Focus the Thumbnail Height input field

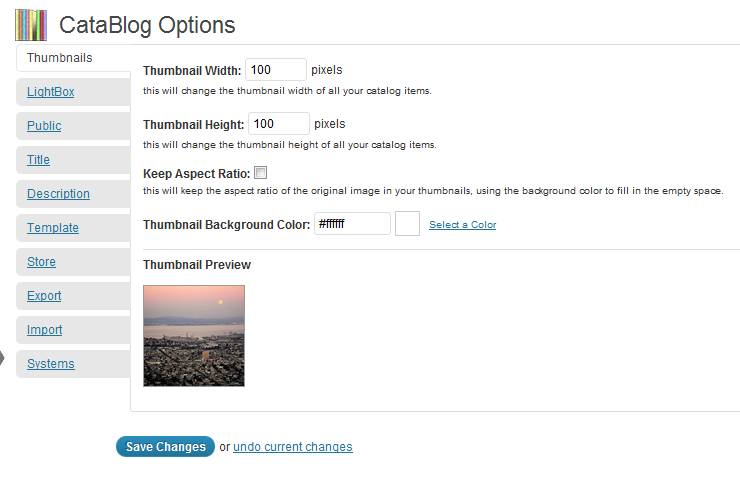point(278,124)
